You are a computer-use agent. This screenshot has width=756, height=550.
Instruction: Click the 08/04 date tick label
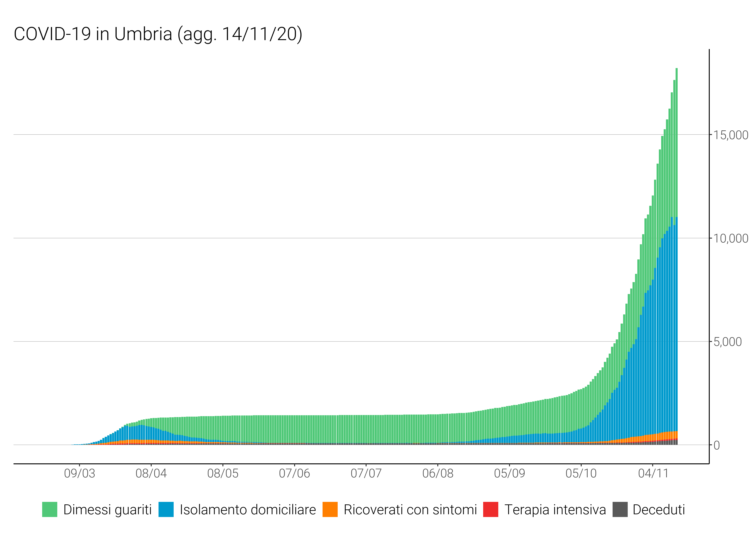151,473
